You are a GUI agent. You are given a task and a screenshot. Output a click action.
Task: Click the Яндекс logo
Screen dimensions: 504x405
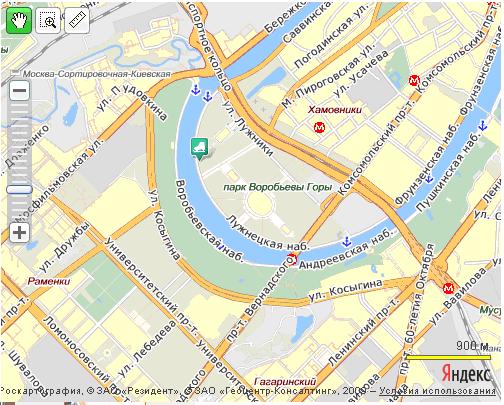(466, 374)
